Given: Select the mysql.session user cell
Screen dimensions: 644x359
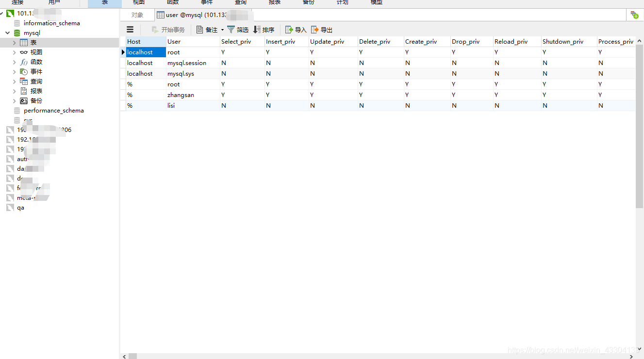Looking at the screenshot, I should pos(193,63).
